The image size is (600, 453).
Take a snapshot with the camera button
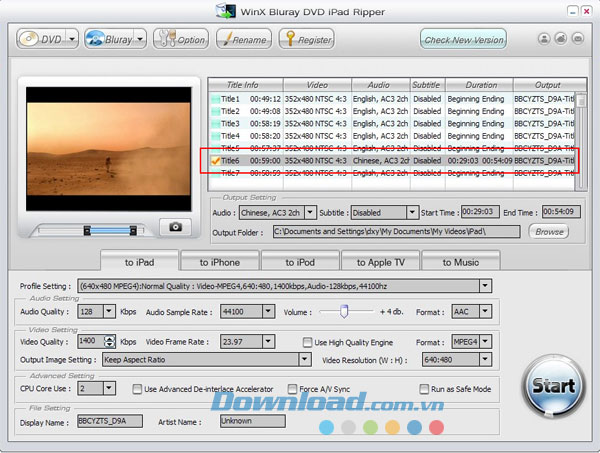[176, 227]
